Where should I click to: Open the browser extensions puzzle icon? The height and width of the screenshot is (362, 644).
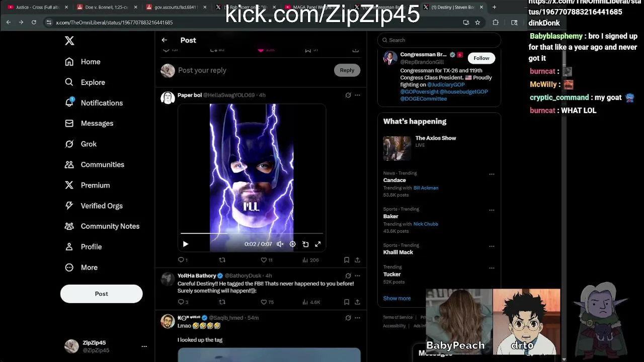pos(496,22)
